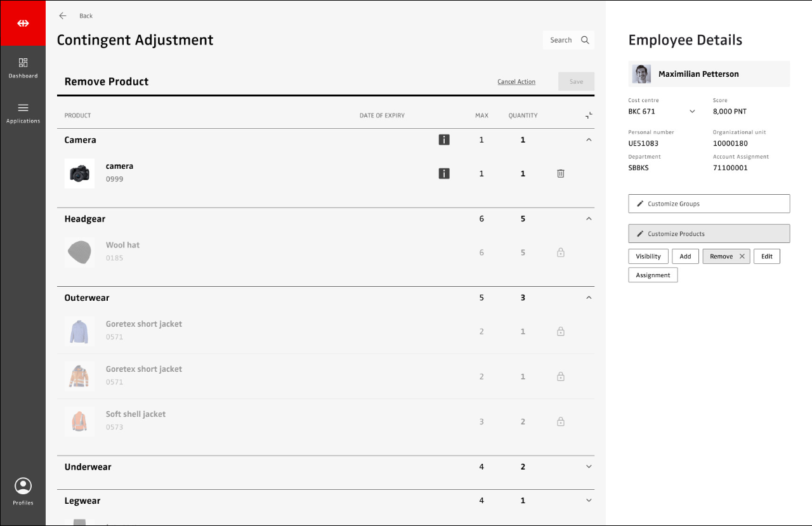Screen dimensions: 812x526
Task: Open Profiles in the sidebar
Action: [x=23, y=492]
